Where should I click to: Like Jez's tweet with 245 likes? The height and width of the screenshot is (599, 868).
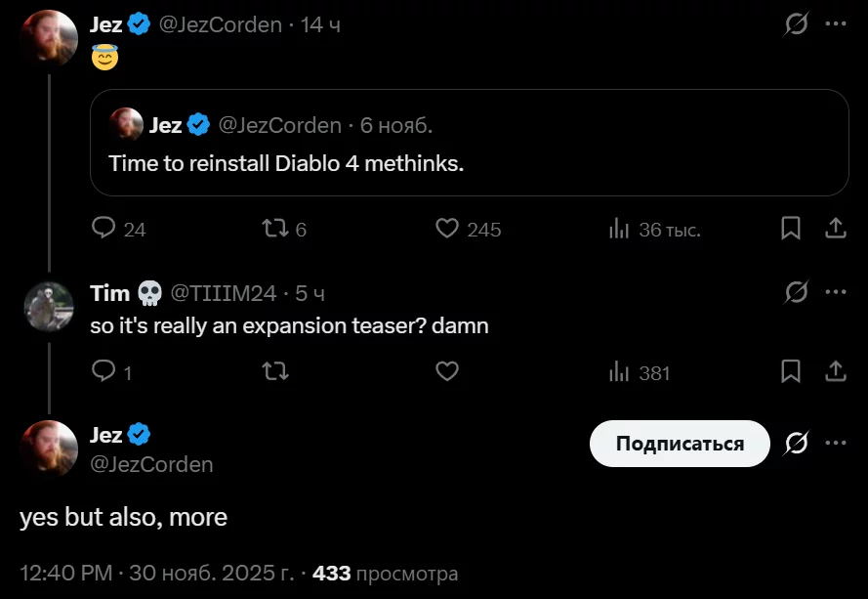pyautogui.click(x=447, y=229)
